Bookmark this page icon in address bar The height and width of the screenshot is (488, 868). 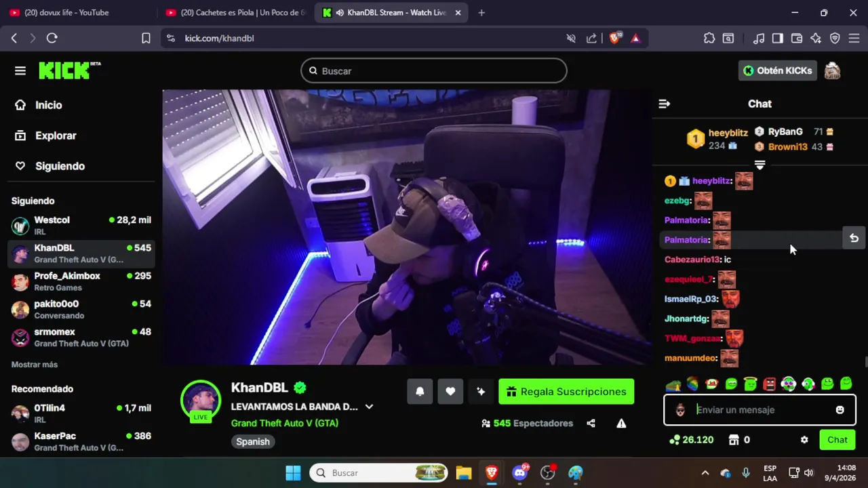[x=146, y=39]
